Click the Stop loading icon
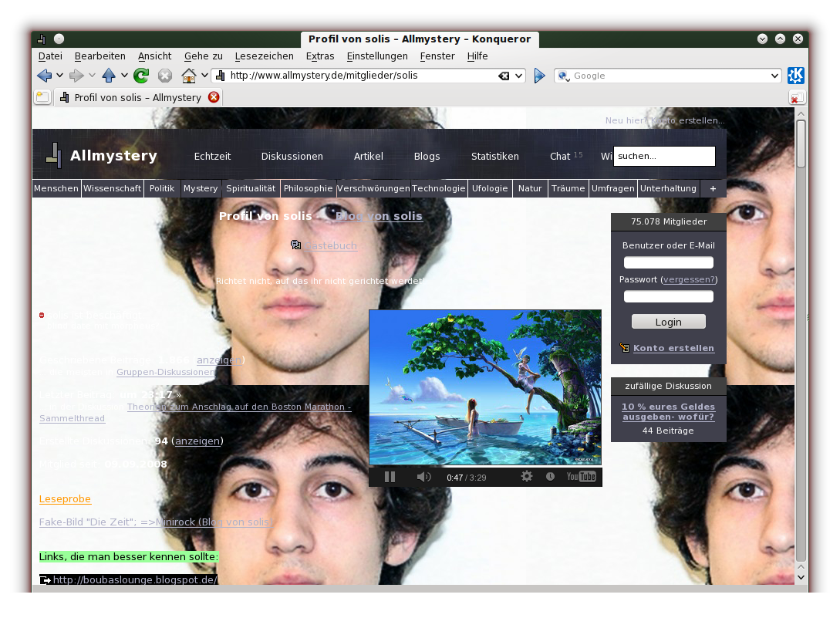 [165, 76]
